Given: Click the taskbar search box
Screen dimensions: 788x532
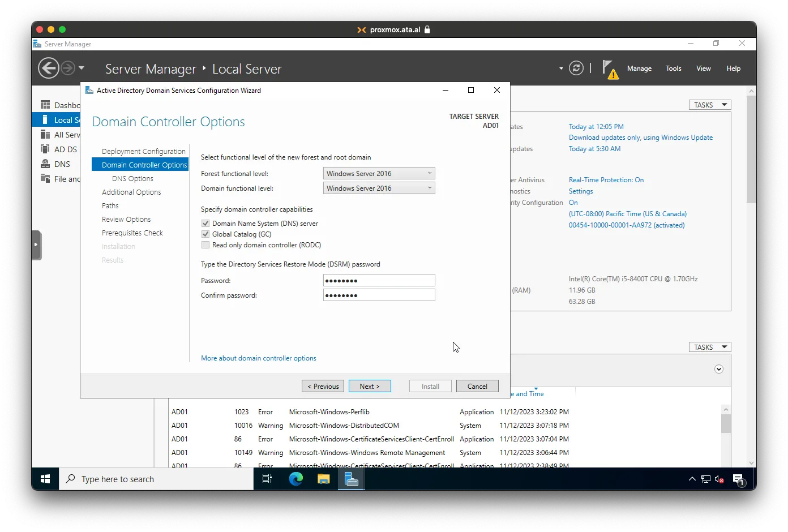Looking at the screenshot, I should (156, 479).
